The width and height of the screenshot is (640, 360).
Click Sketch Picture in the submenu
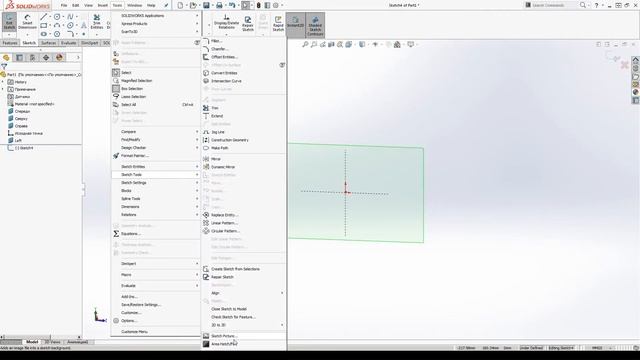[x=244, y=336]
